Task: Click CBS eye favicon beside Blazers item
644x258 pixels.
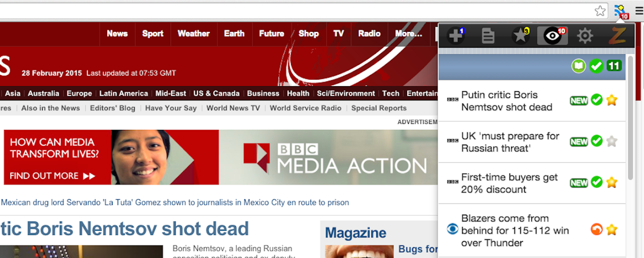Action: (453, 229)
